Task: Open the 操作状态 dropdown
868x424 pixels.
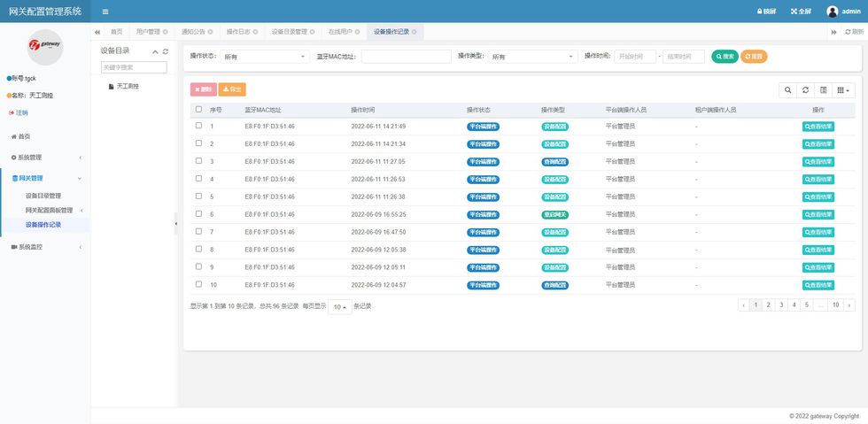Action: click(263, 57)
